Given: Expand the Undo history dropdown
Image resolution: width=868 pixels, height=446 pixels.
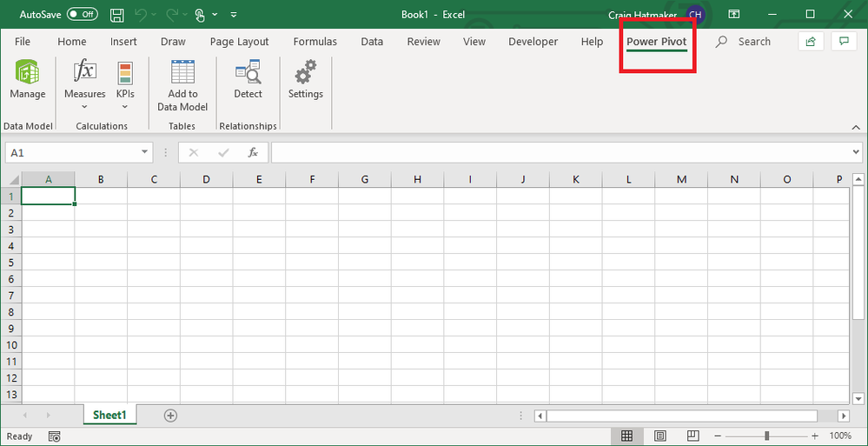Looking at the screenshot, I should click(153, 15).
